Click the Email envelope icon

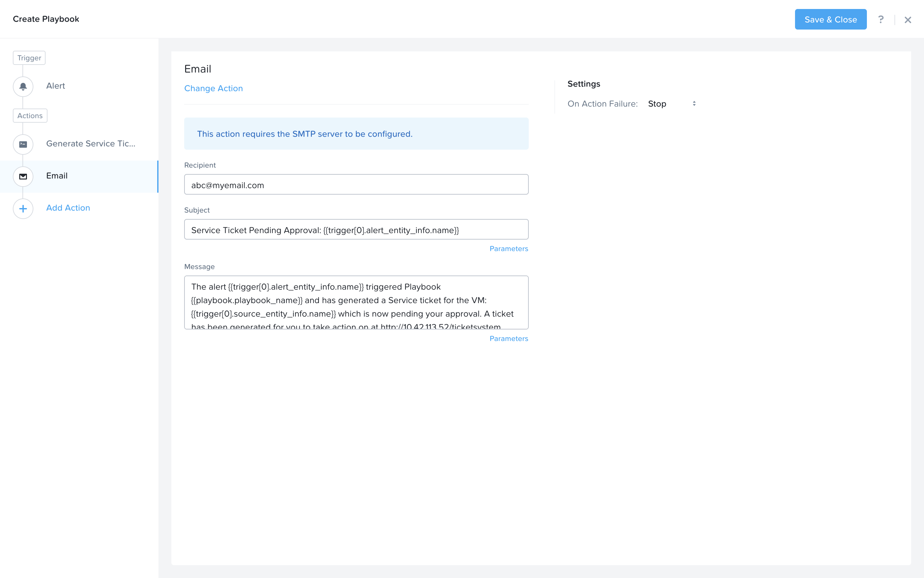(x=23, y=176)
